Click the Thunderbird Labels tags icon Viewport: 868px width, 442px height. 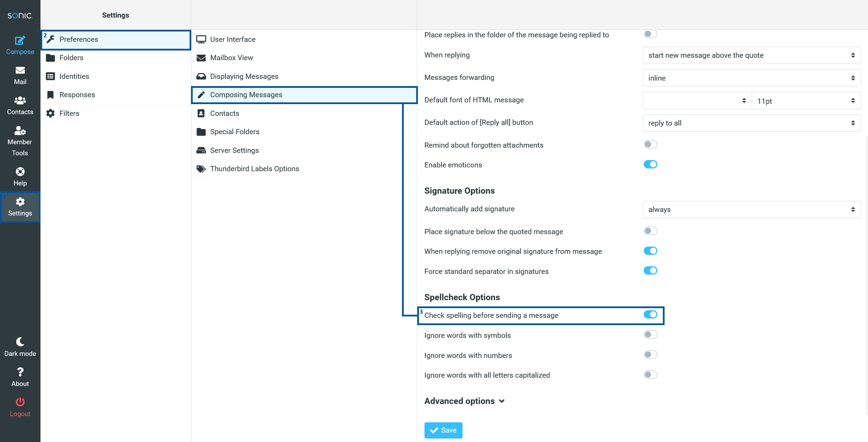(201, 169)
